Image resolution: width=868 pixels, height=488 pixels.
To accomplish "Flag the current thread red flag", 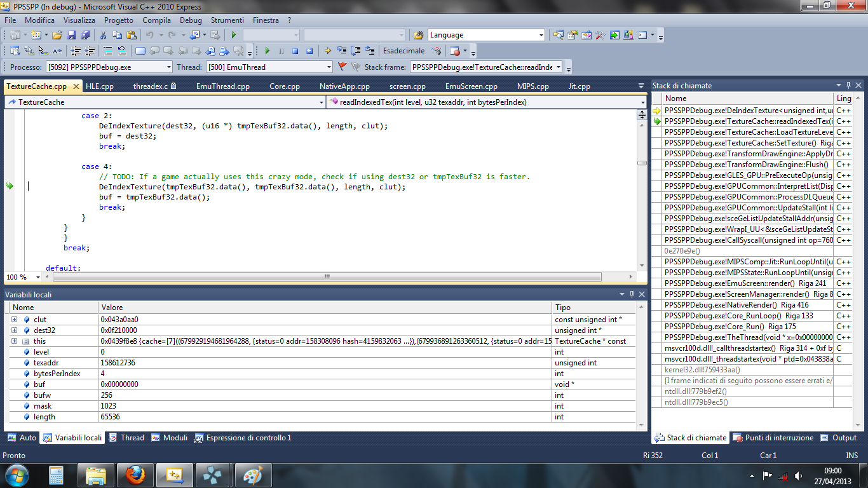I will tap(342, 67).
